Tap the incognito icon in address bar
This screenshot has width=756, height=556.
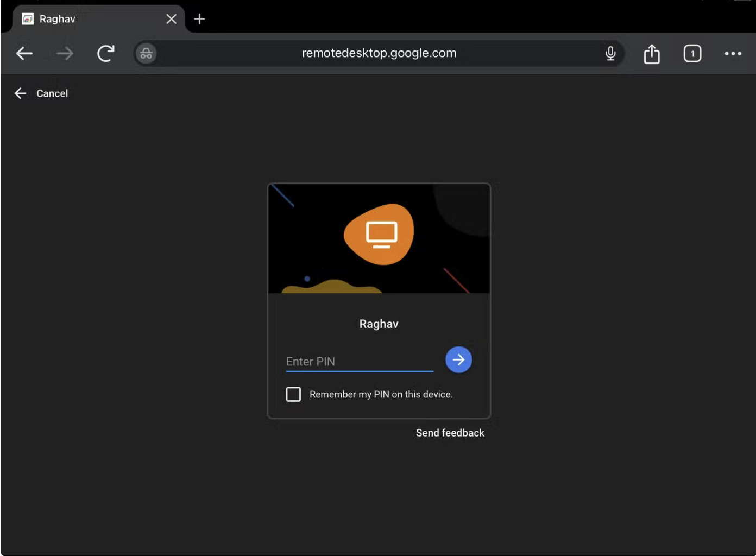coord(146,53)
